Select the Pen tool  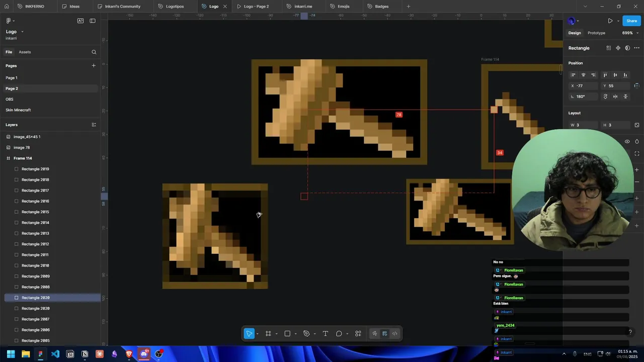pos(306,333)
